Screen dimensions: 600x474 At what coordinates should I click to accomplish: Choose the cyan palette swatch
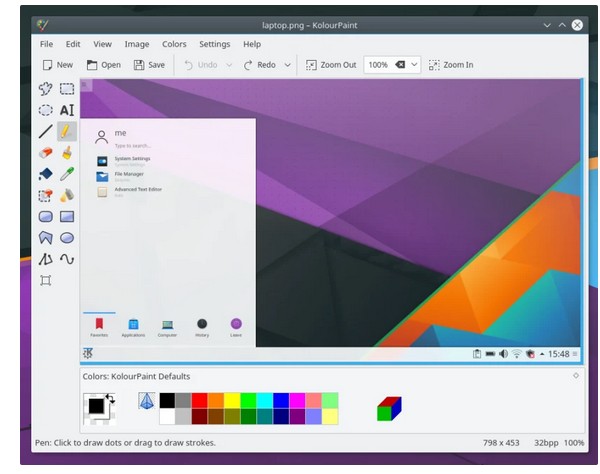pyautogui.click(x=264, y=400)
